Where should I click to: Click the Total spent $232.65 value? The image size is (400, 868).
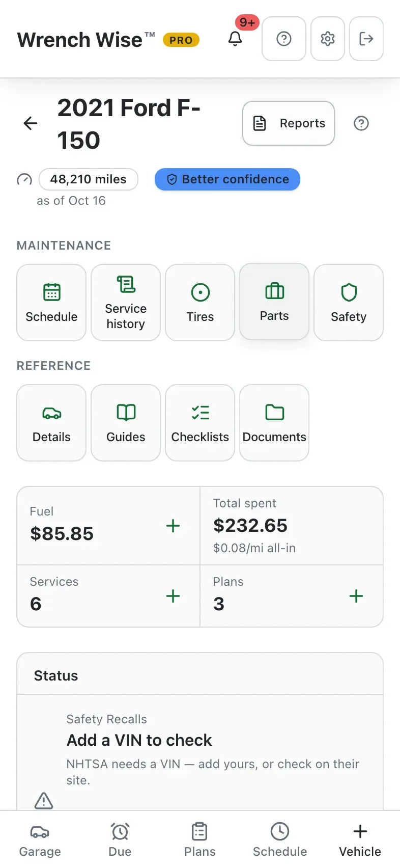[250, 526]
